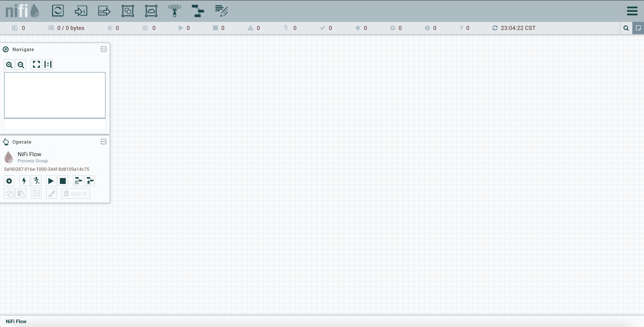Click the fit-to-screen button
644x327 pixels.
point(36,65)
